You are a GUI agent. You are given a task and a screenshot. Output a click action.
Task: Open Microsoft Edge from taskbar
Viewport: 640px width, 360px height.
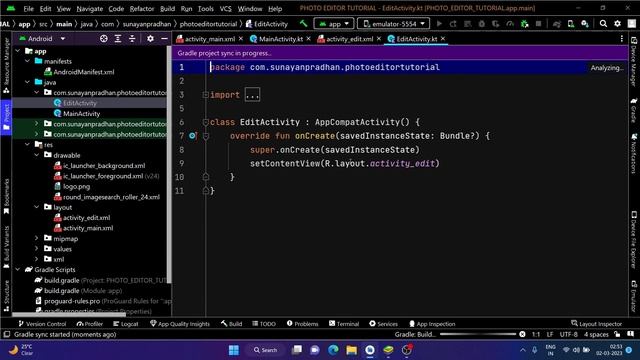coord(333,350)
